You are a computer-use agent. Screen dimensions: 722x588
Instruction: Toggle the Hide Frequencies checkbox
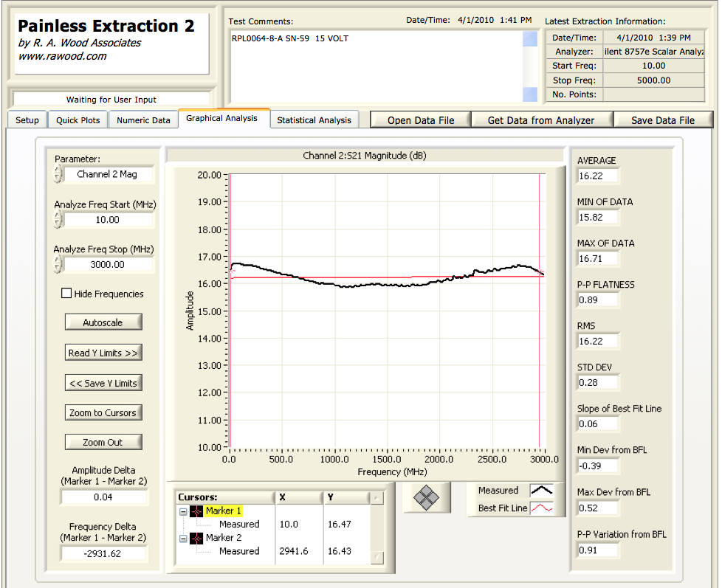tap(66, 294)
